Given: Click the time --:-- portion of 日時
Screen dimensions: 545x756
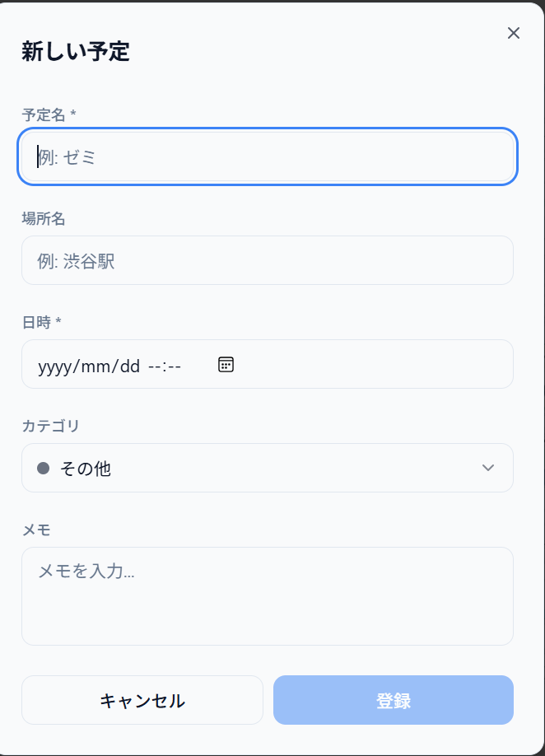Looking at the screenshot, I should point(165,364).
